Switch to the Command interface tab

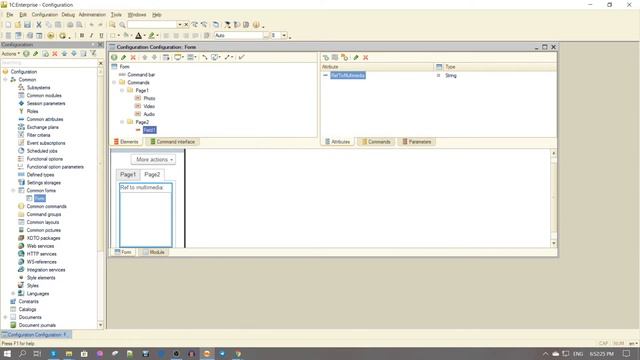pyautogui.click(x=172, y=142)
